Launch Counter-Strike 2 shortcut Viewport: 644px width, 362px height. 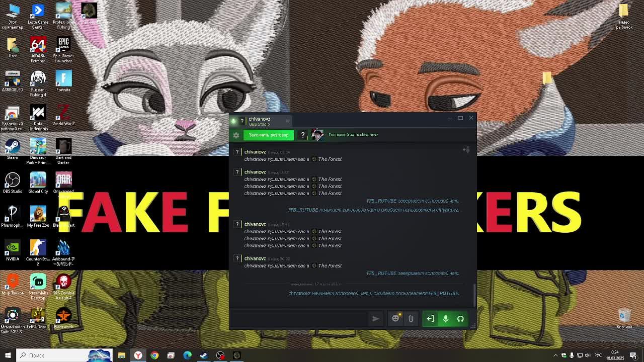tap(38, 253)
